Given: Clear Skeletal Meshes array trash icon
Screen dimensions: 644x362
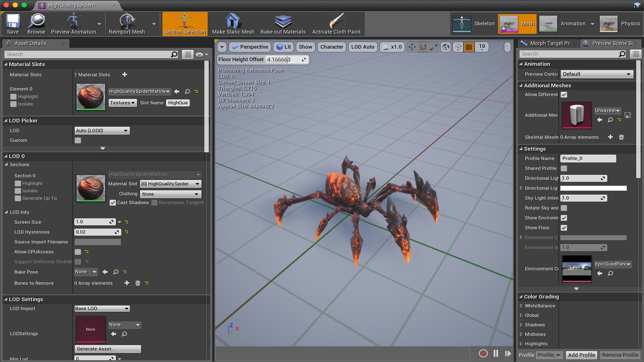Looking at the screenshot, I should pyautogui.click(x=621, y=137).
